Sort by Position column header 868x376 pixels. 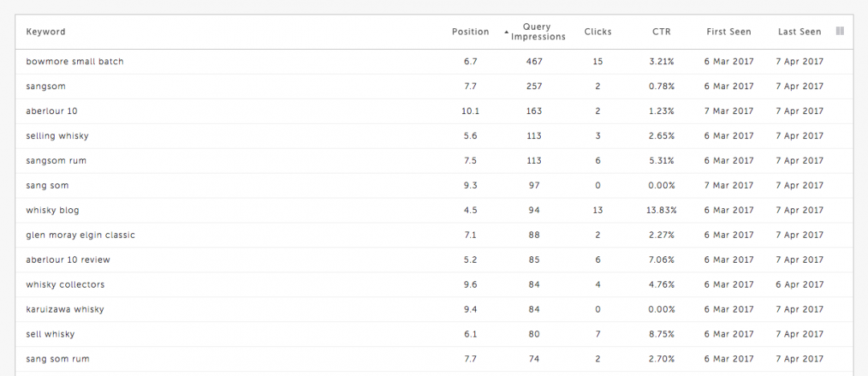470,32
